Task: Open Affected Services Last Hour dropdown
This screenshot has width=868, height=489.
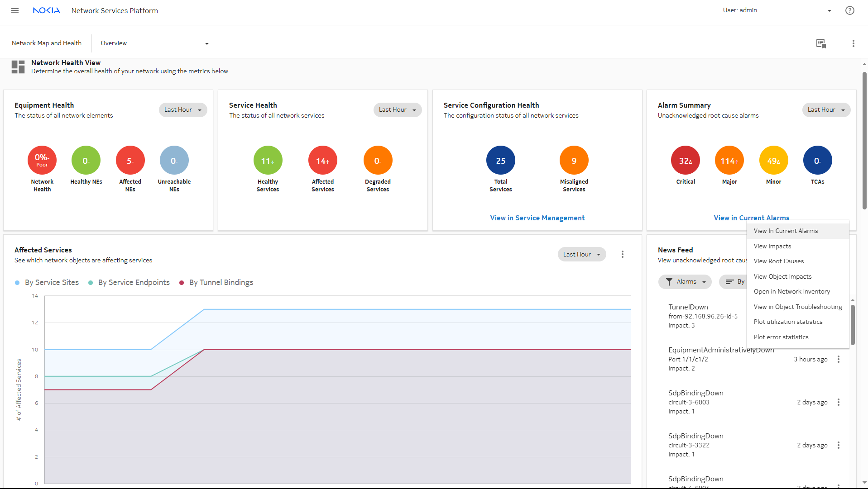Action: [582, 254]
